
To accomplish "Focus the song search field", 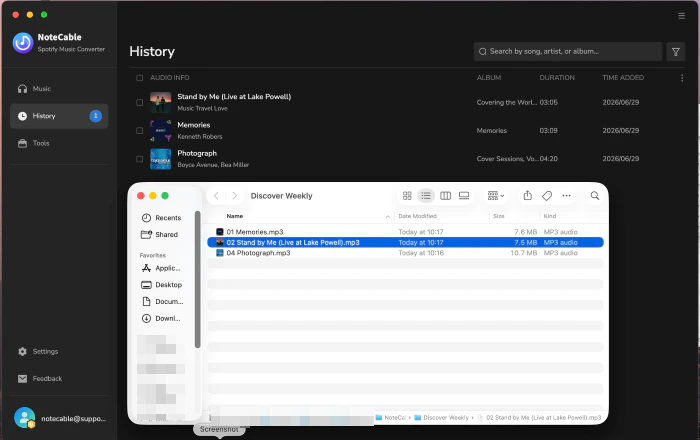I will [567, 52].
